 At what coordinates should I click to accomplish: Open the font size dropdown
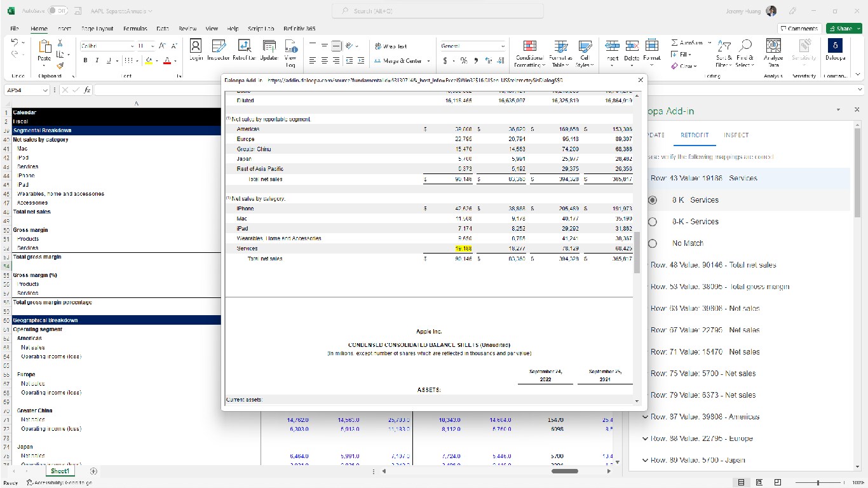[153, 46]
